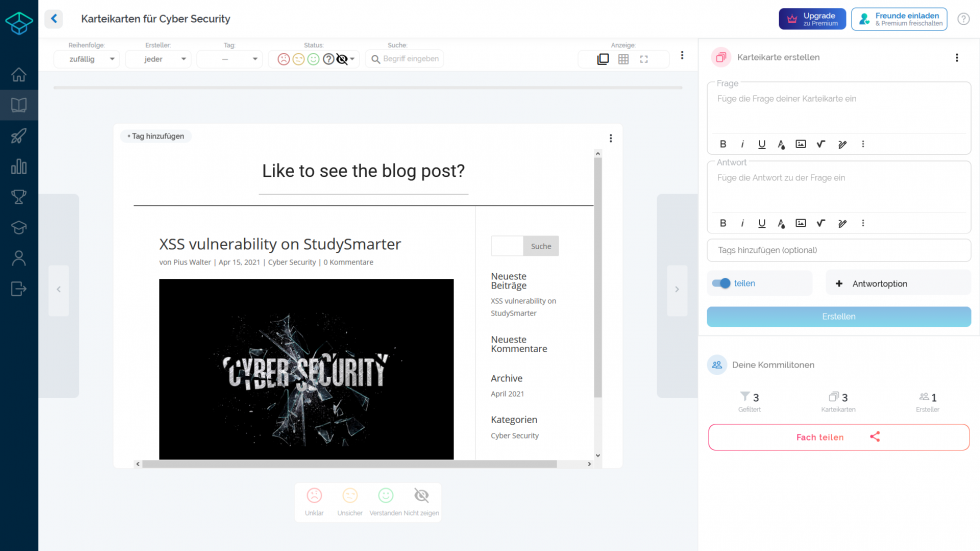Open the Reihenfolge 'zufällig' dropdown
The height and width of the screenshot is (551, 980).
[x=86, y=59]
